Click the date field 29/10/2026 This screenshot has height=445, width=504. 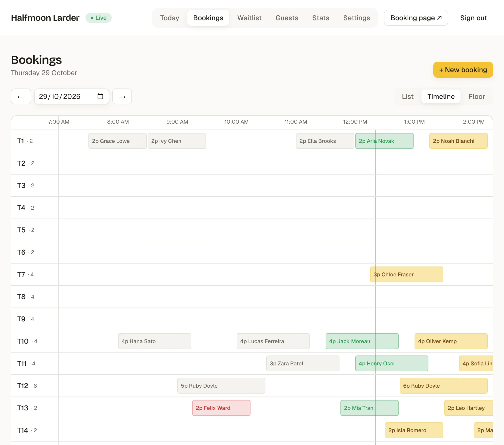click(x=72, y=96)
